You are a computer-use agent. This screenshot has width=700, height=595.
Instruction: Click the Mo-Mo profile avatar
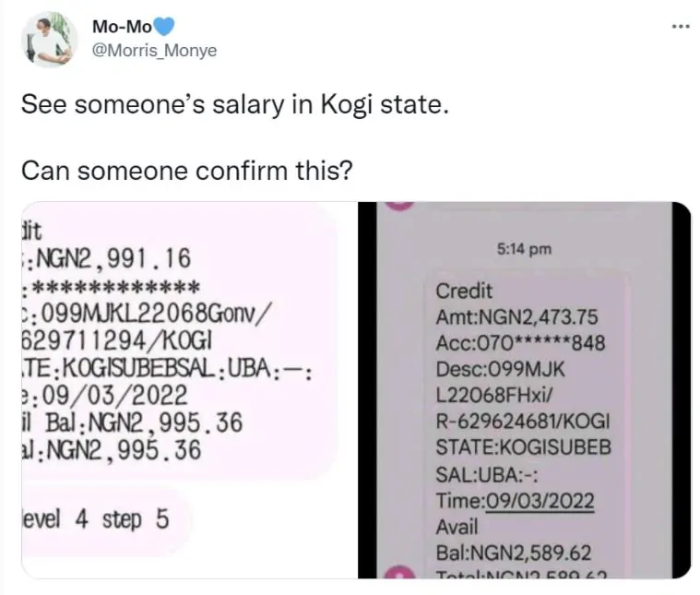49,39
